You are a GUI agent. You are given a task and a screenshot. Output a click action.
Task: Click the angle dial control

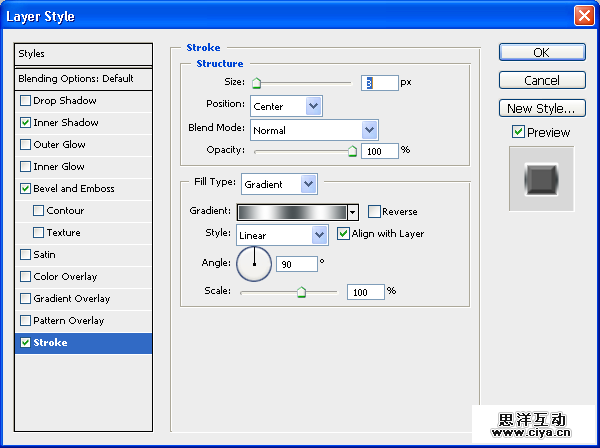pos(253,264)
